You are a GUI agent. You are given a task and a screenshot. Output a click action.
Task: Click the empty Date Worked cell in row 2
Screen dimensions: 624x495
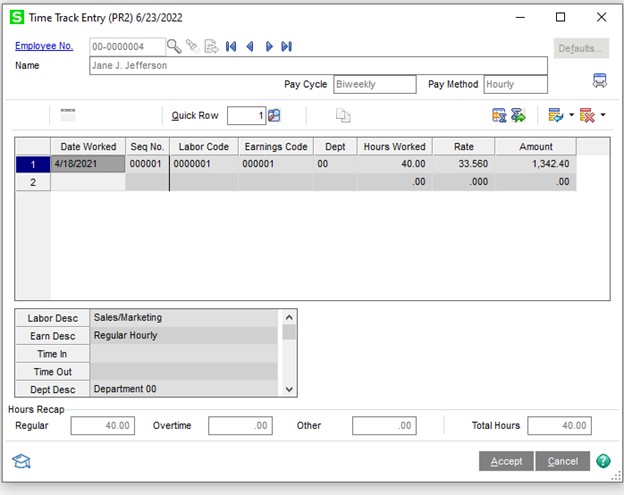pyautogui.click(x=88, y=182)
